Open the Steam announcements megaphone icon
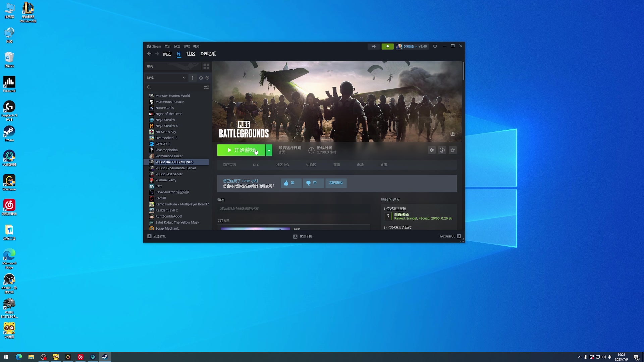644x362 pixels. [374, 47]
